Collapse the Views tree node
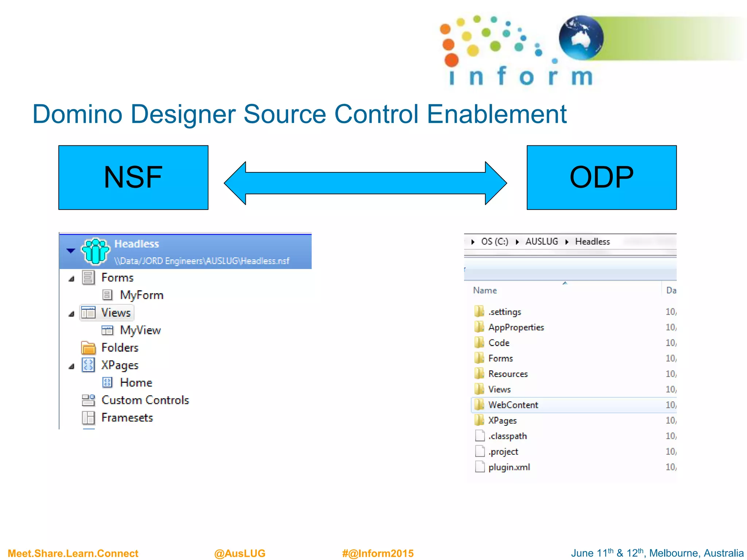Viewport: 747px width, 560px height. (71, 314)
